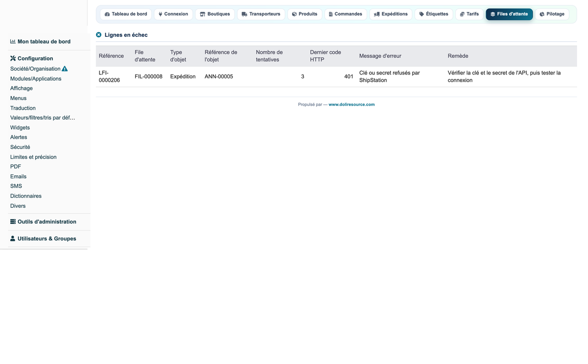Open the Affichage settings page
This screenshot has height=364, width=588.
click(x=22, y=88)
